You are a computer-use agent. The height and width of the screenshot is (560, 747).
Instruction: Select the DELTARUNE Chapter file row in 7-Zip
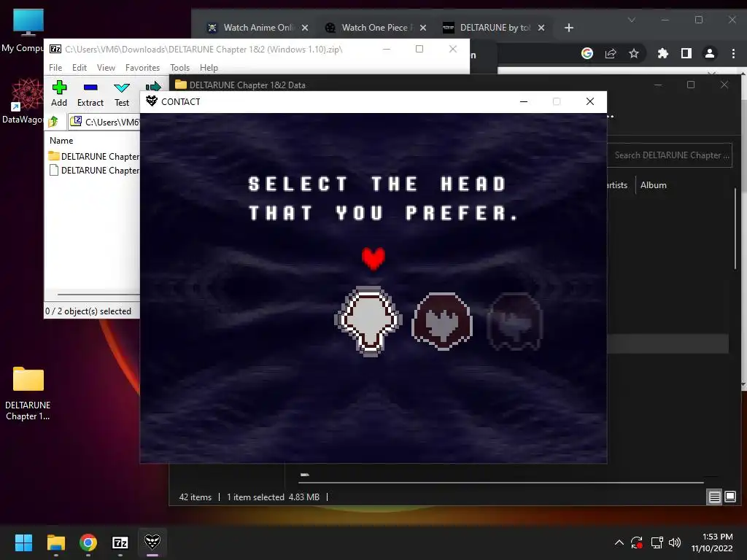[x=94, y=170]
